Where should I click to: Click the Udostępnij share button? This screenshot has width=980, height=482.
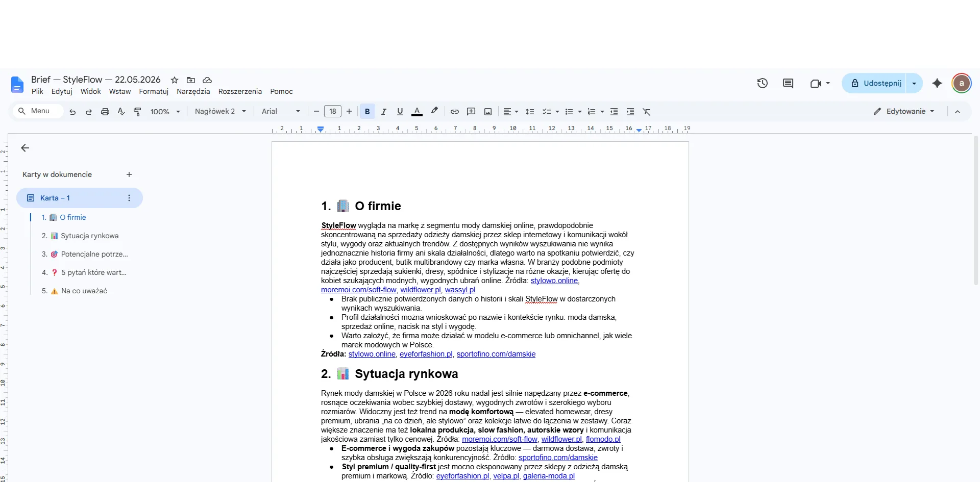coord(874,83)
